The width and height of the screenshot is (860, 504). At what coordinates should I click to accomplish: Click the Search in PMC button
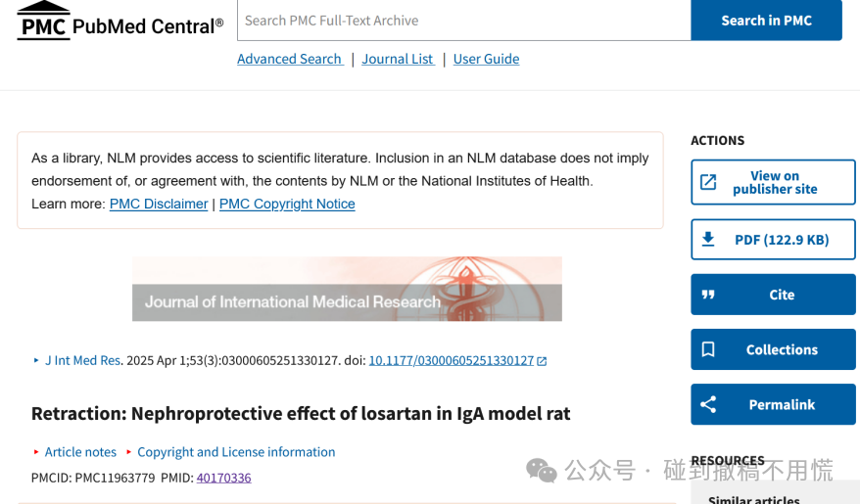(x=766, y=21)
